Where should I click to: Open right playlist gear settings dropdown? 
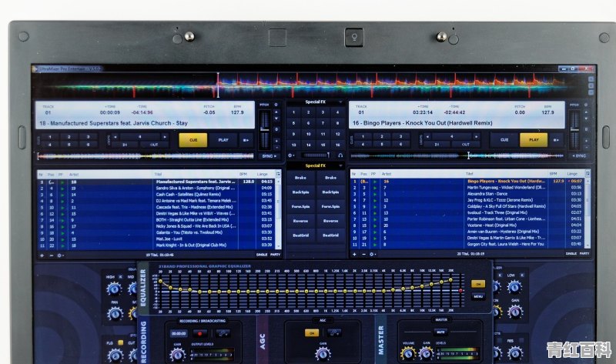[x=372, y=255]
